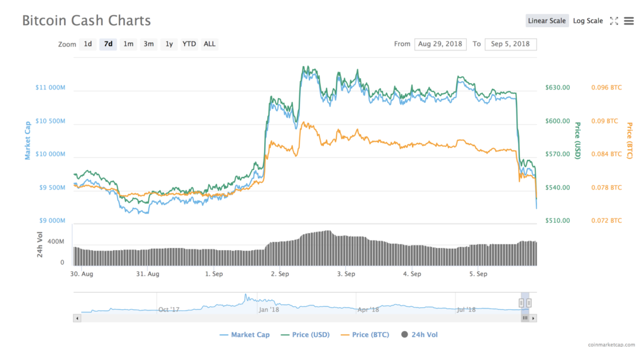Switch chart to Log Scale
644x347 pixels.
pyautogui.click(x=587, y=21)
